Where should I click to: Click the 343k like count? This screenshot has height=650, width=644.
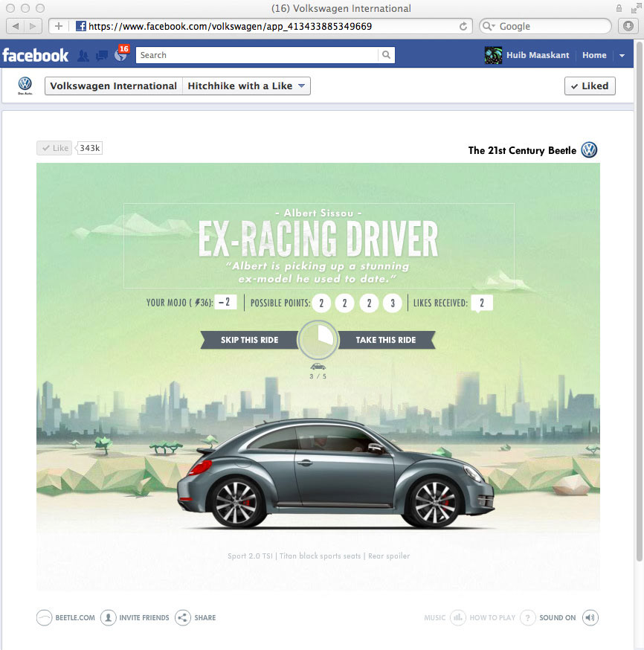coord(89,148)
